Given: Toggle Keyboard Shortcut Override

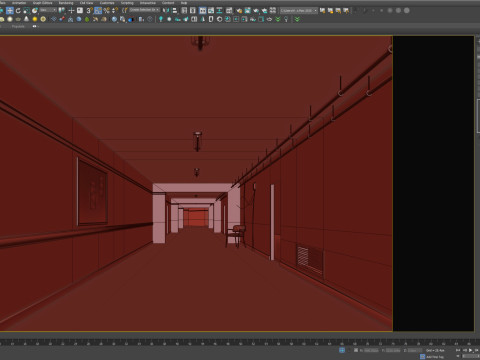Looking at the screenshot, I should tap(80, 11).
